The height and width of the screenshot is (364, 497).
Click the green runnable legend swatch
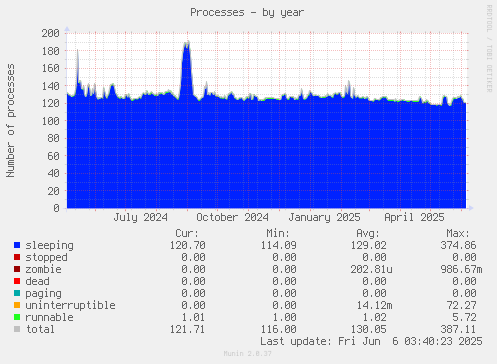17,317
